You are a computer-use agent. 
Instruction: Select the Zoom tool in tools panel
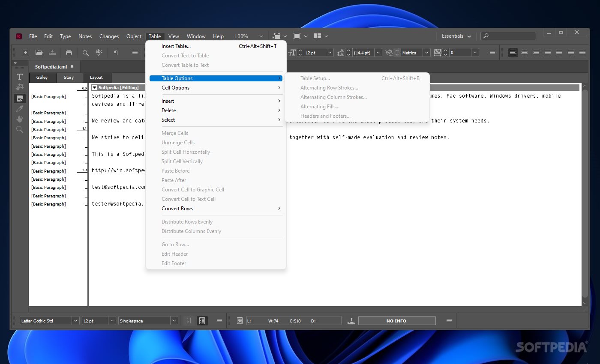[x=19, y=129]
